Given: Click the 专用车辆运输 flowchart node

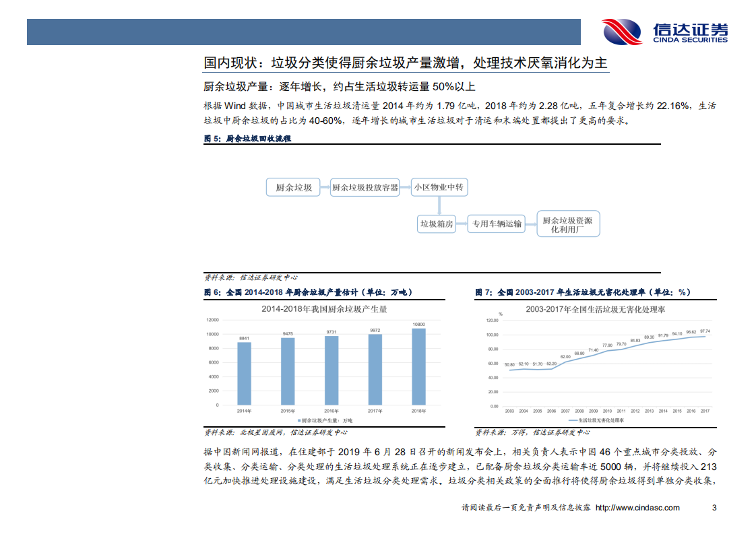Looking at the screenshot, I should [497, 224].
